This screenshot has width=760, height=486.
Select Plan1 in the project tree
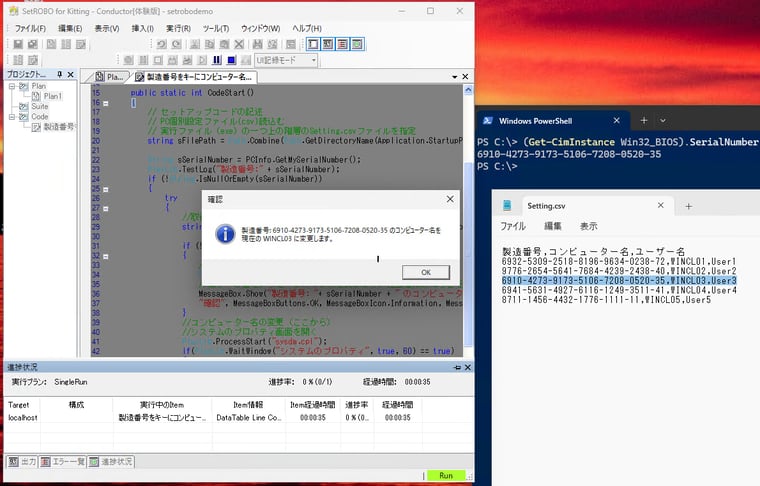pos(52,96)
